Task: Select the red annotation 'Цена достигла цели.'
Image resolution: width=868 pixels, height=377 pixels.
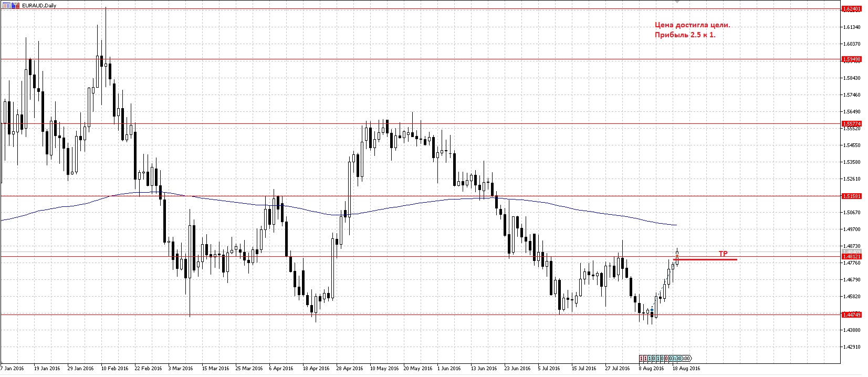Action: click(x=692, y=25)
